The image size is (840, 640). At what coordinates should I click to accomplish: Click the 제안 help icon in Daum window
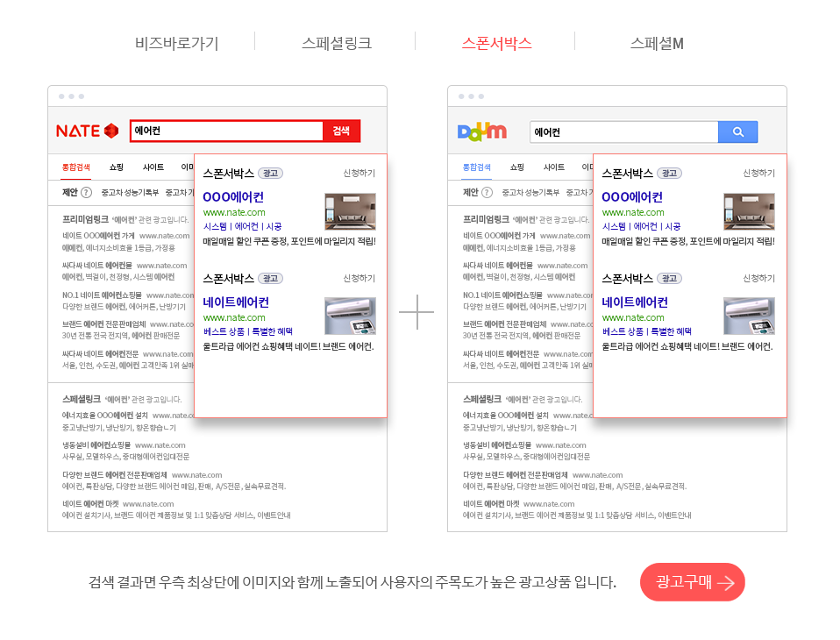(x=487, y=192)
